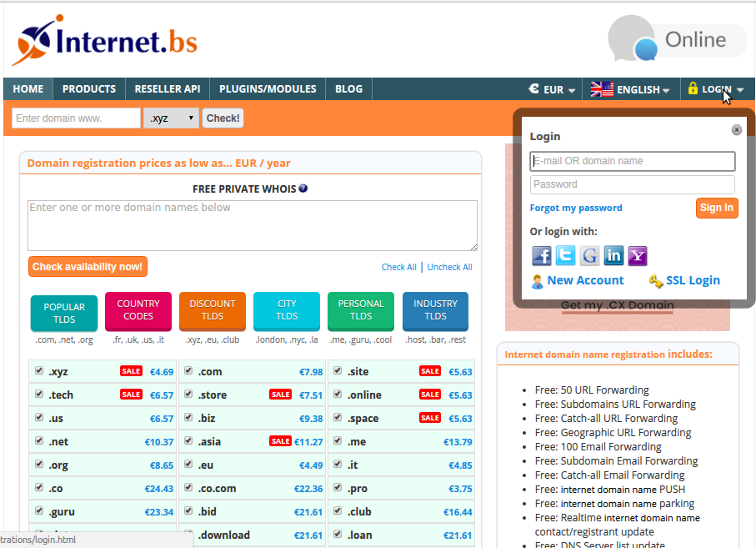Toggle the .com domain checkbox
The image size is (756, 548).
(x=188, y=371)
